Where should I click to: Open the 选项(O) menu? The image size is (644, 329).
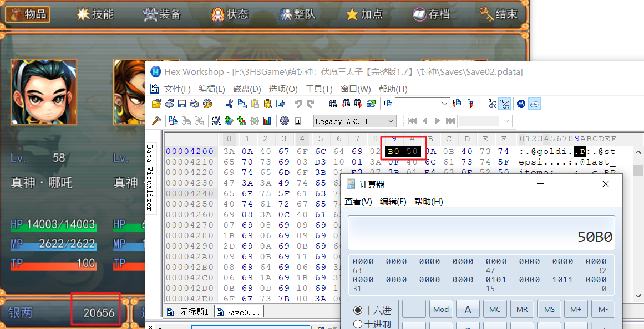pyautogui.click(x=283, y=89)
